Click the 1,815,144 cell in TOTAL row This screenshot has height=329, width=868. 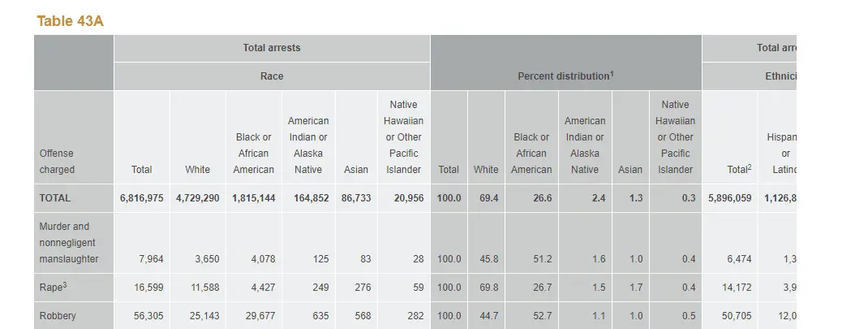click(253, 198)
